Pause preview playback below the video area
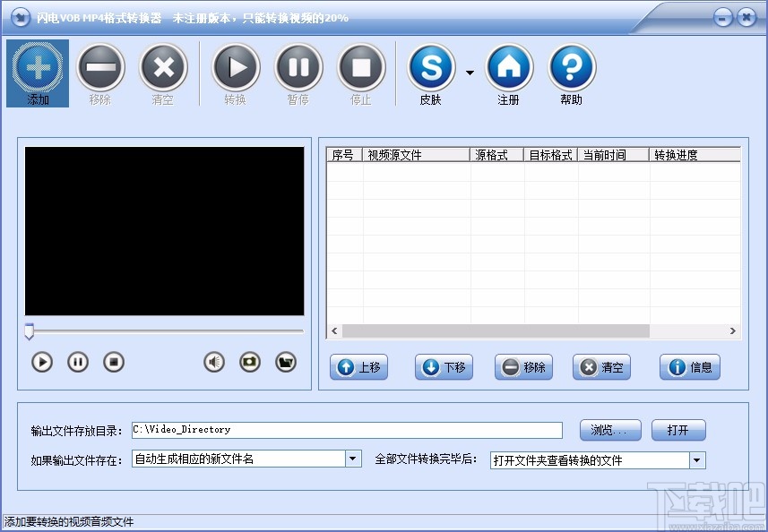Viewport: 768px width, 532px height. pyautogui.click(x=78, y=362)
